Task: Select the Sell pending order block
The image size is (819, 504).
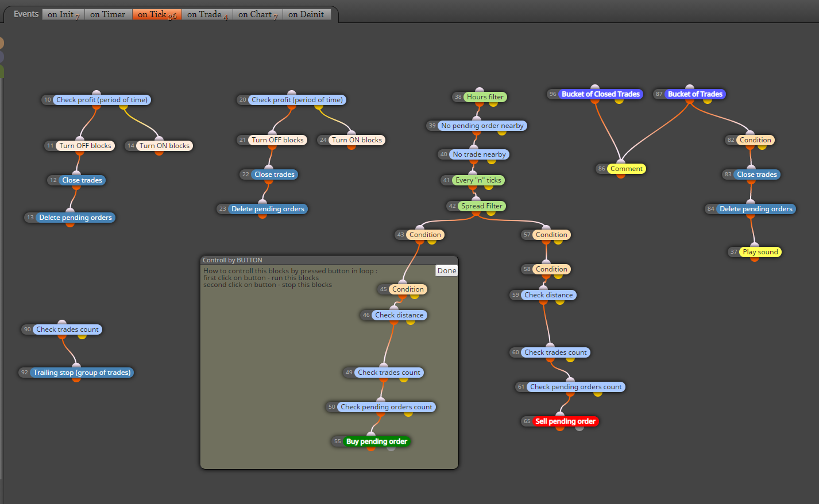Action: coord(565,421)
